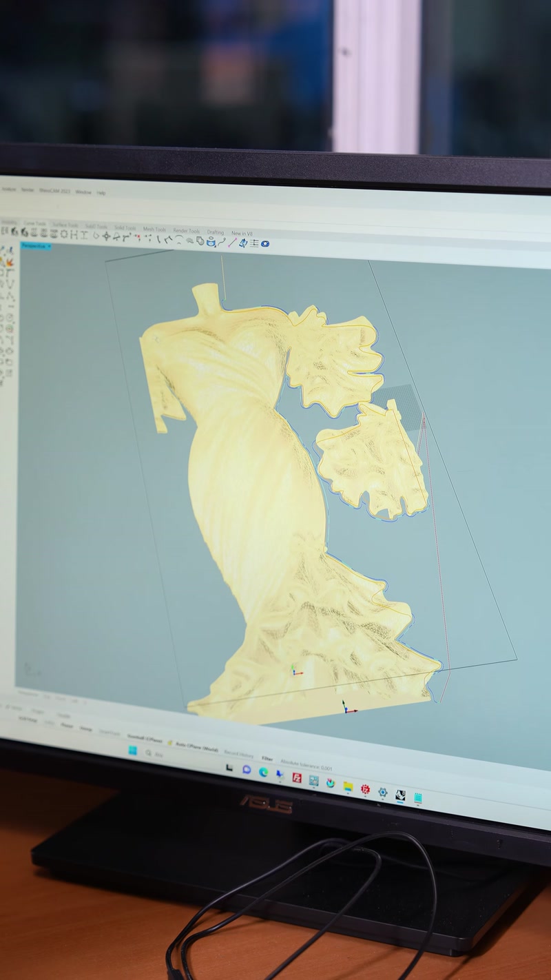Open the Rhino taskbar icon
The image size is (551, 980).
coord(400,795)
